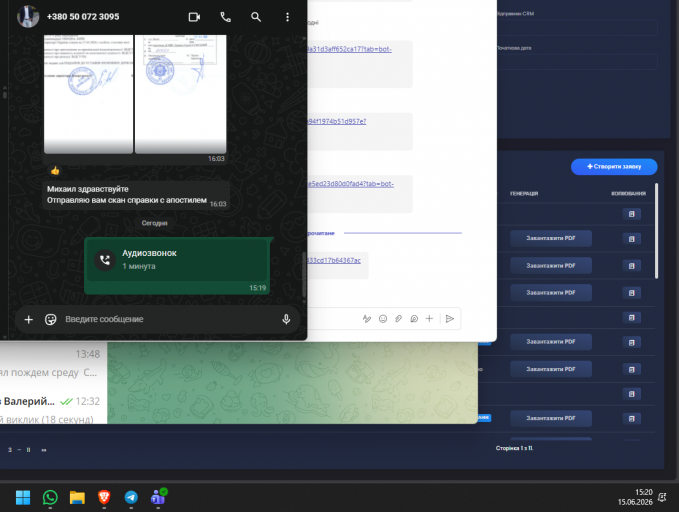Open the taskbar clock showing 15:20
679x512 pixels.
point(635,497)
